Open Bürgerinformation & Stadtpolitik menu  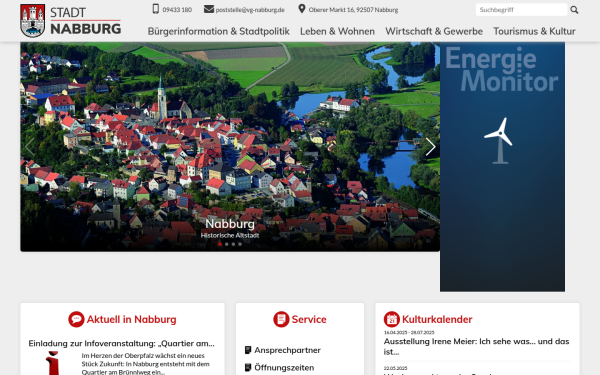click(218, 31)
